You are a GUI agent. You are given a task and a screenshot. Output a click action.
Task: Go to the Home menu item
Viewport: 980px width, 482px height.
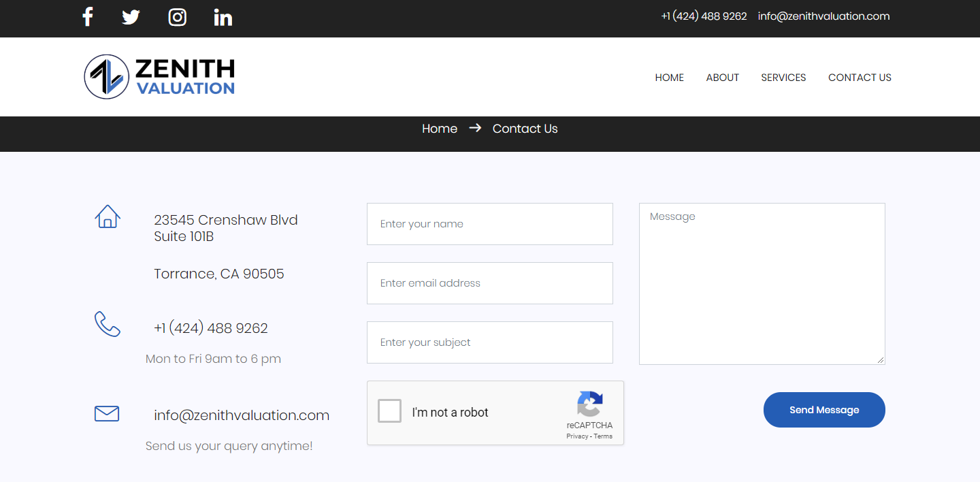point(669,78)
